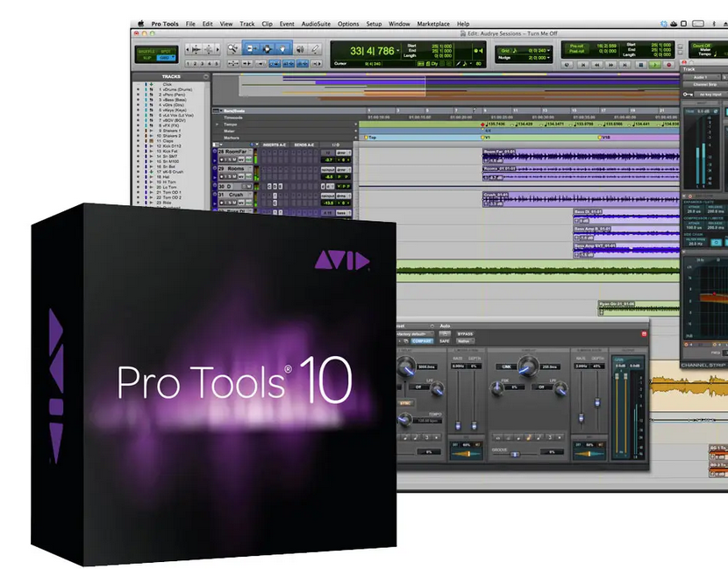Select the Zoomer tool in toolbar
The image size is (728, 569).
pos(233,49)
